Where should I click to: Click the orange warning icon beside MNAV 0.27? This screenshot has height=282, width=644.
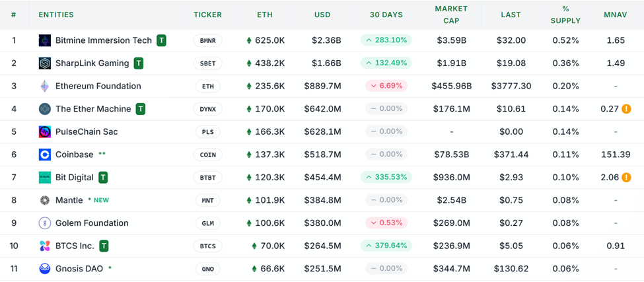click(626, 109)
